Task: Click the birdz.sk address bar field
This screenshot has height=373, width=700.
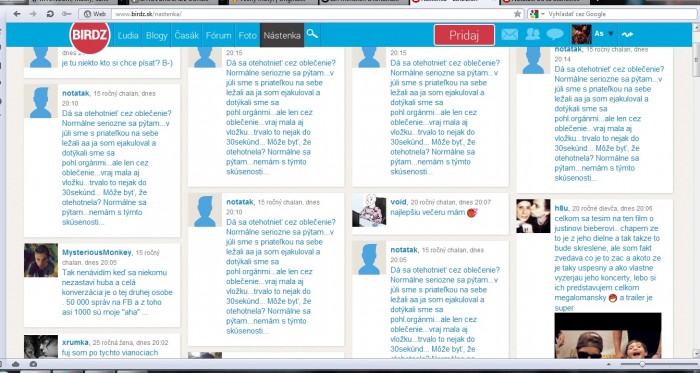Action: pyautogui.click(x=311, y=14)
